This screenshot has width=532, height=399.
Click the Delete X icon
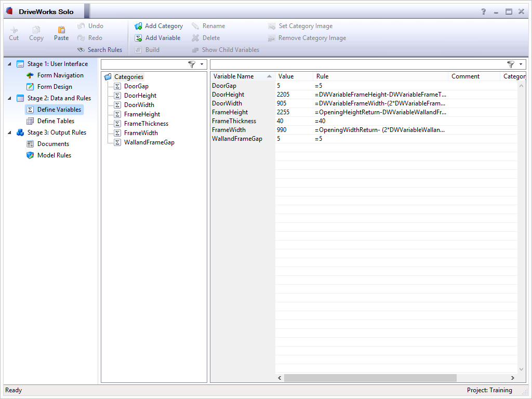click(195, 38)
